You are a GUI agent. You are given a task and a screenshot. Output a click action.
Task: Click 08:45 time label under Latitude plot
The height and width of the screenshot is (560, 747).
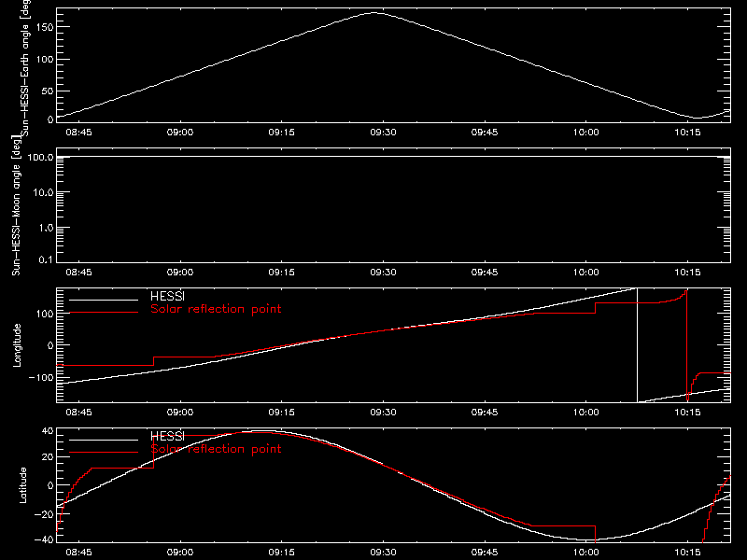pos(78,552)
